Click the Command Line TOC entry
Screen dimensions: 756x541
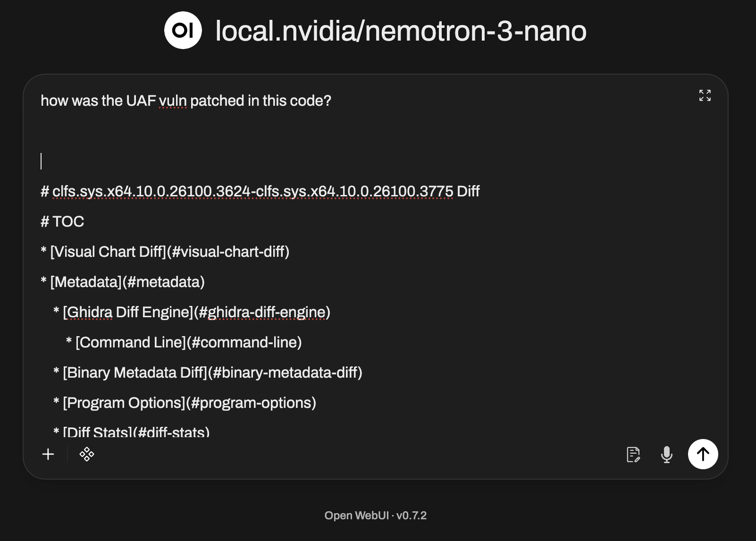pyautogui.click(x=188, y=342)
